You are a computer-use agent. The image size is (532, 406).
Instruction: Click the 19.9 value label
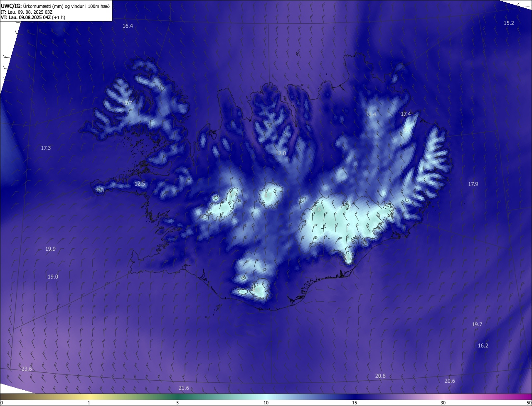coord(50,249)
